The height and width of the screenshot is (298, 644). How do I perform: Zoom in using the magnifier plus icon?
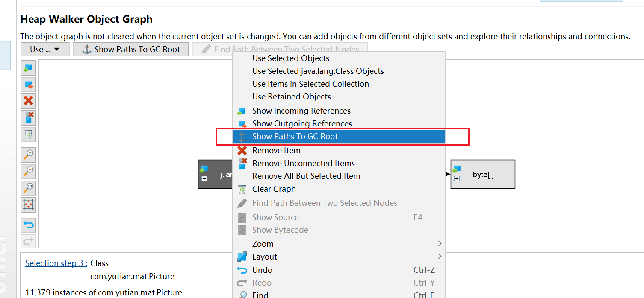pyautogui.click(x=28, y=155)
